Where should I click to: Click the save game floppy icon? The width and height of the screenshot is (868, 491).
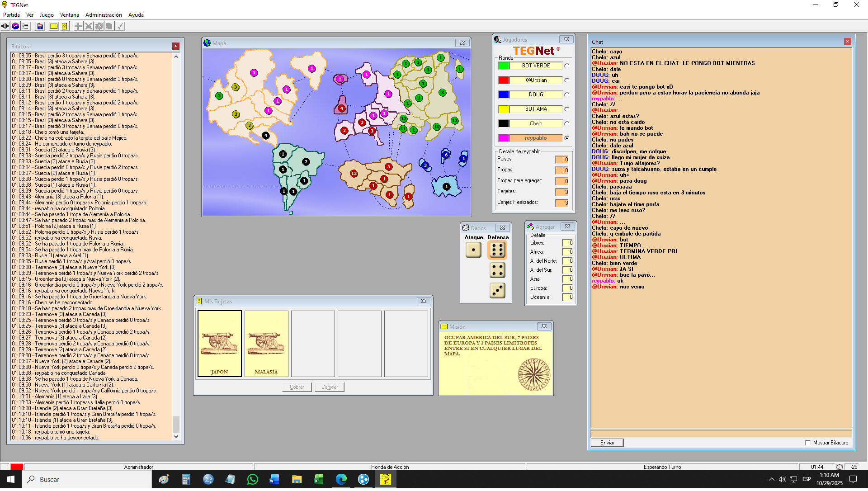pyautogui.click(x=40, y=26)
